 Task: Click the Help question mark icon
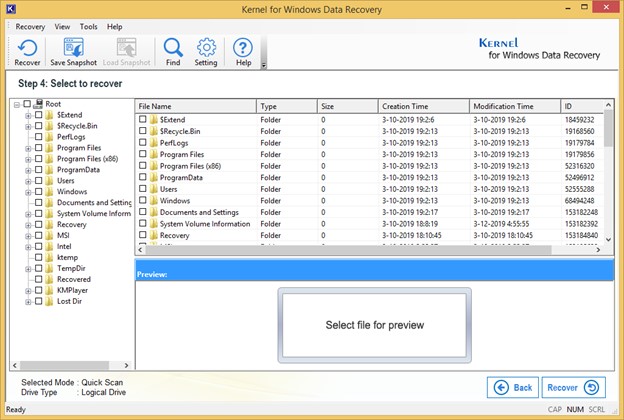[x=243, y=48]
